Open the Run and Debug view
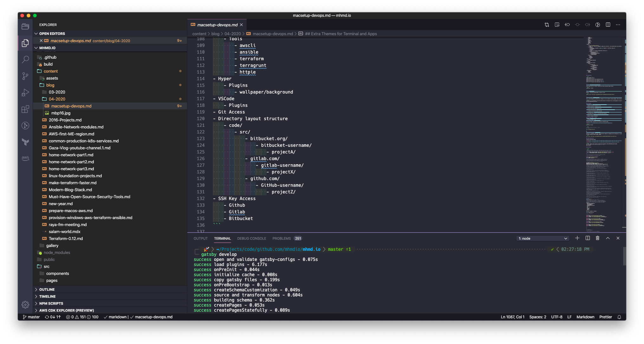The height and width of the screenshot is (344, 644). (x=25, y=93)
